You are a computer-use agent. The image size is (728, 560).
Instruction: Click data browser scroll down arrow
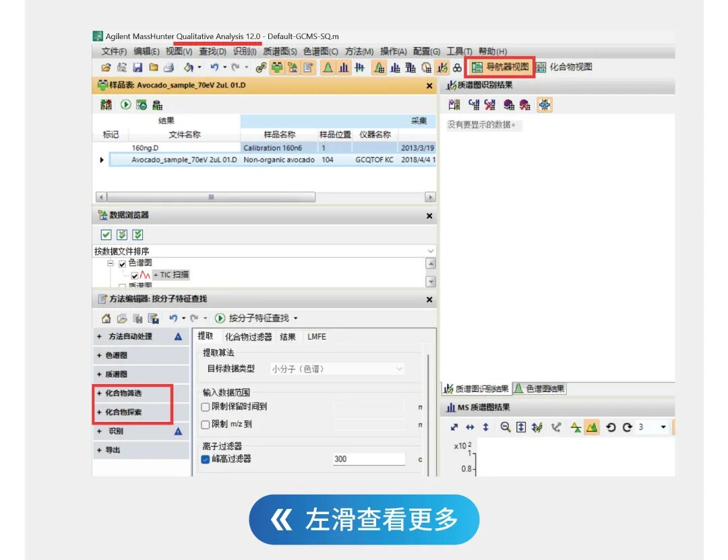[x=430, y=282]
